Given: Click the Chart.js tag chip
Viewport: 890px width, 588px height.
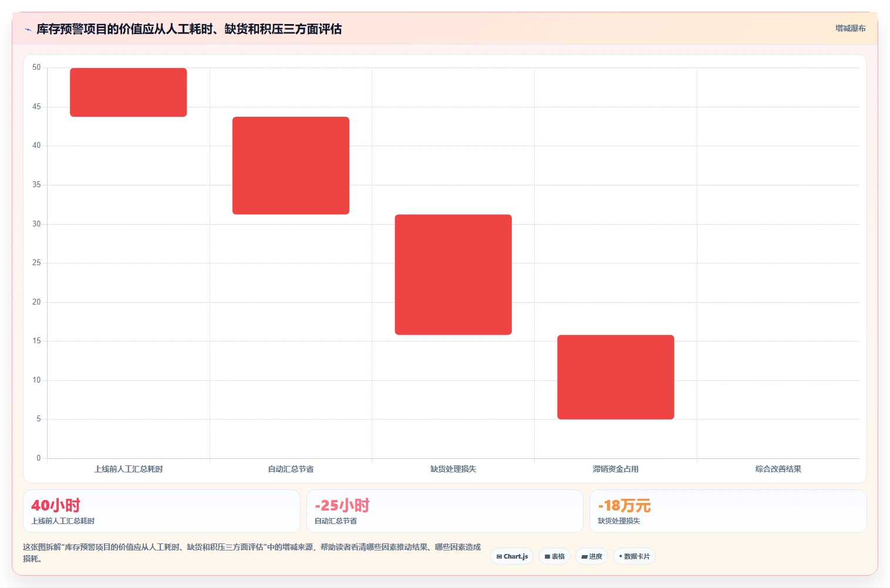Looking at the screenshot, I should point(512,556).
